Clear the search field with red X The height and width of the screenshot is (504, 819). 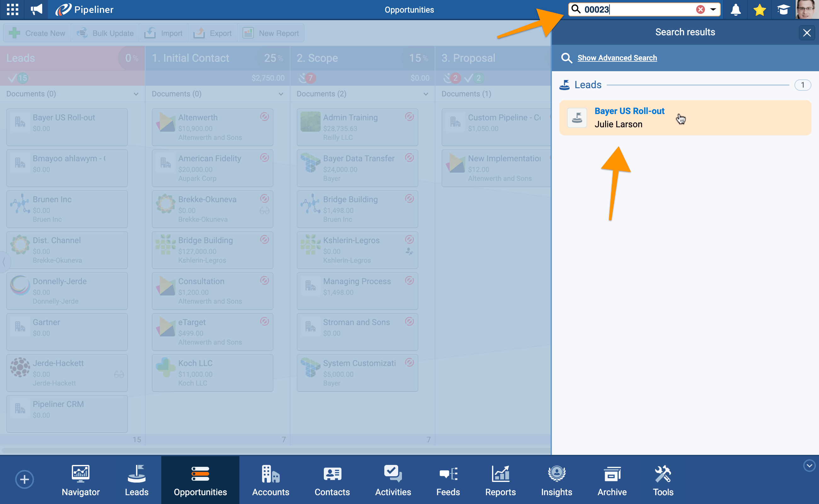click(x=700, y=10)
